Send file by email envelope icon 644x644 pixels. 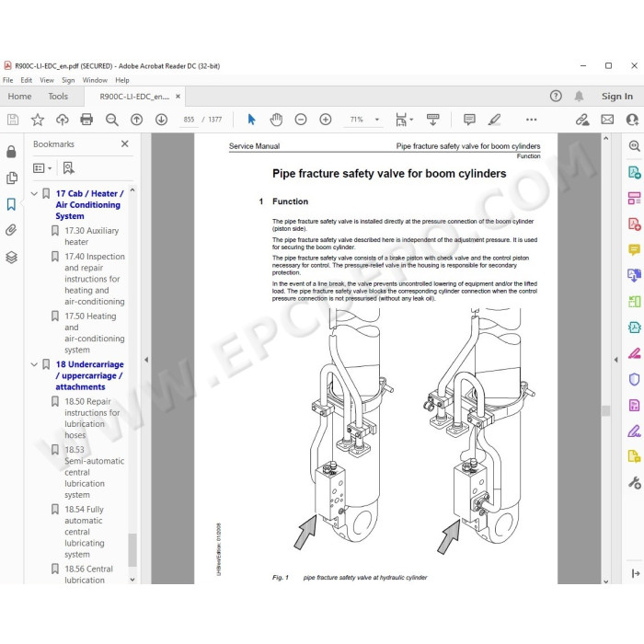click(607, 120)
